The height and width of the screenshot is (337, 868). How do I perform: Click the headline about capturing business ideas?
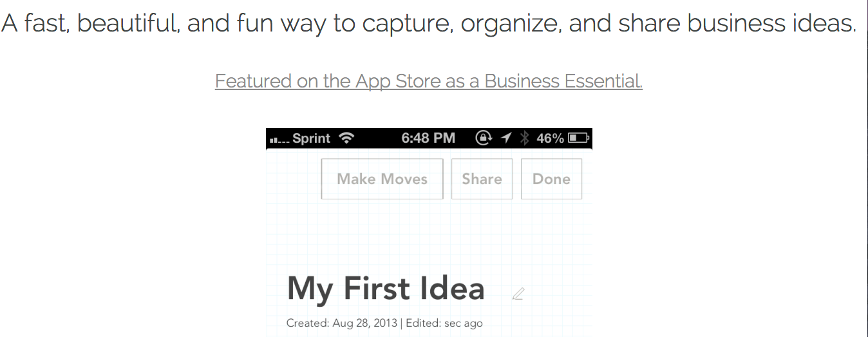tap(429, 24)
